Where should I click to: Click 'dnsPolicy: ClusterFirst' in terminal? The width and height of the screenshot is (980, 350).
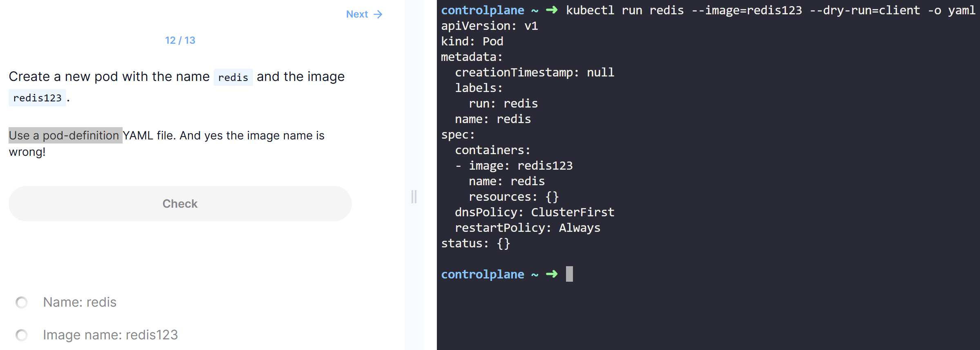(x=535, y=212)
